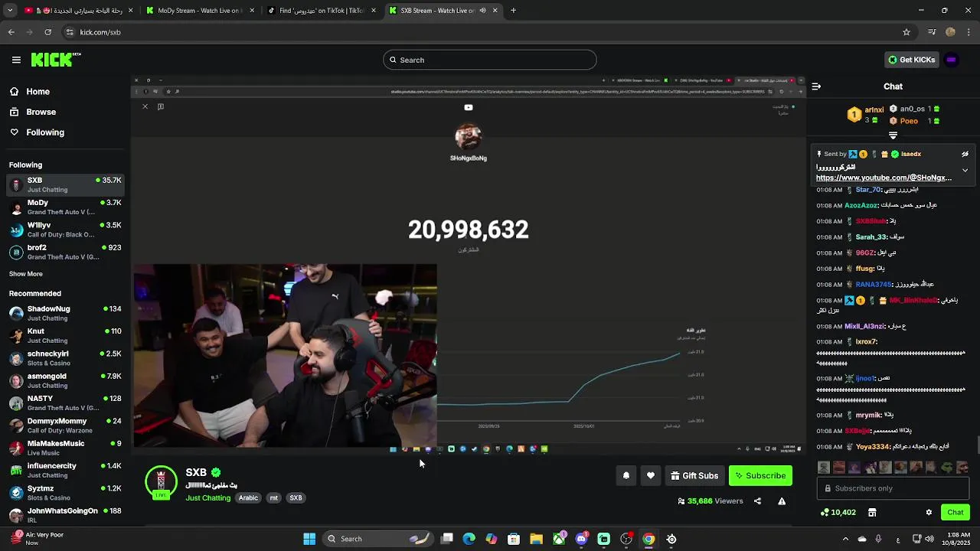Open JohnWhatsGoingOn recommended channel
Viewport: 980px width, 551px height.
coord(65,515)
